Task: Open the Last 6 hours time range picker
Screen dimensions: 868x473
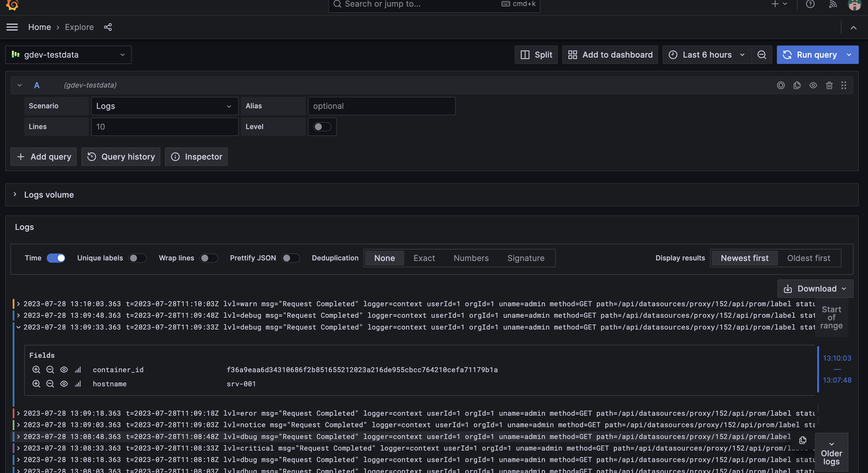Action: tap(706, 54)
